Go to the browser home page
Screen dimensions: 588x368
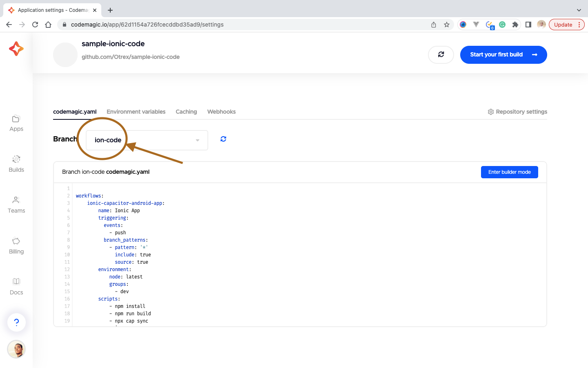point(48,25)
